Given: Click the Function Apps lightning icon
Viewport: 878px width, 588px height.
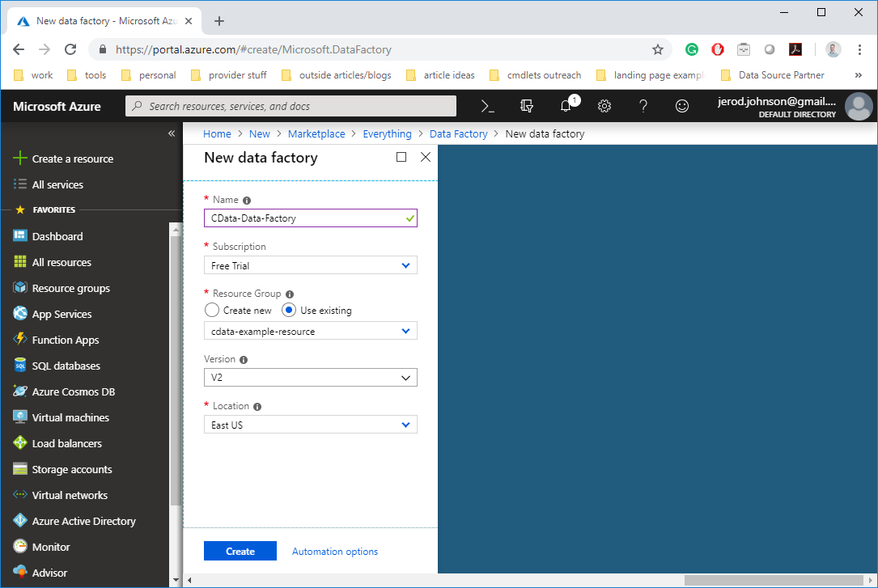Looking at the screenshot, I should (x=20, y=339).
